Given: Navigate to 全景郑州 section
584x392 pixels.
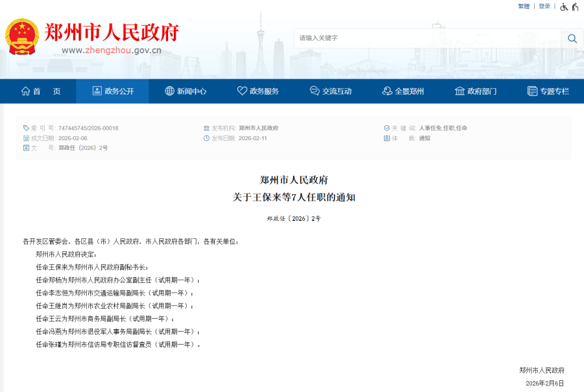Looking at the screenshot, I should pos(403,92).
